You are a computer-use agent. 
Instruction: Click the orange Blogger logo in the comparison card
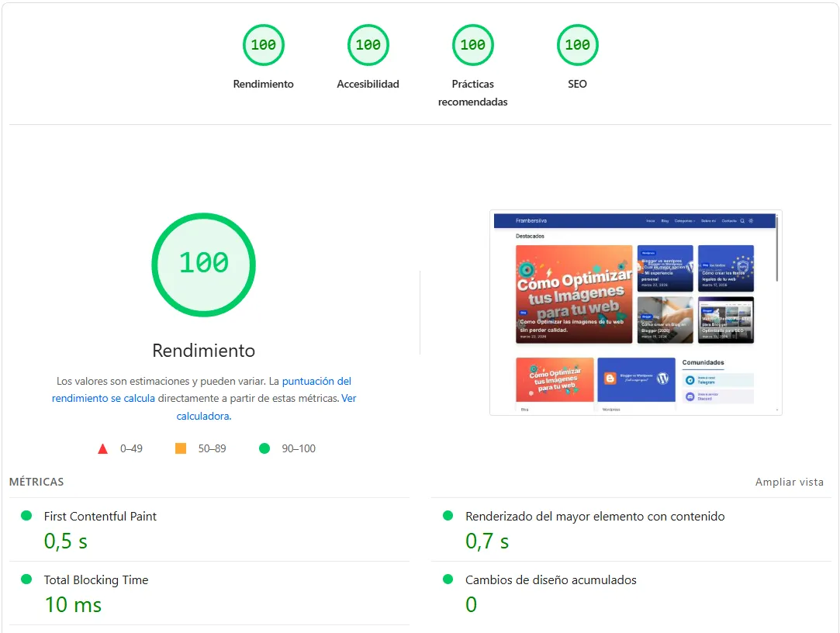(x=610, y=379)
